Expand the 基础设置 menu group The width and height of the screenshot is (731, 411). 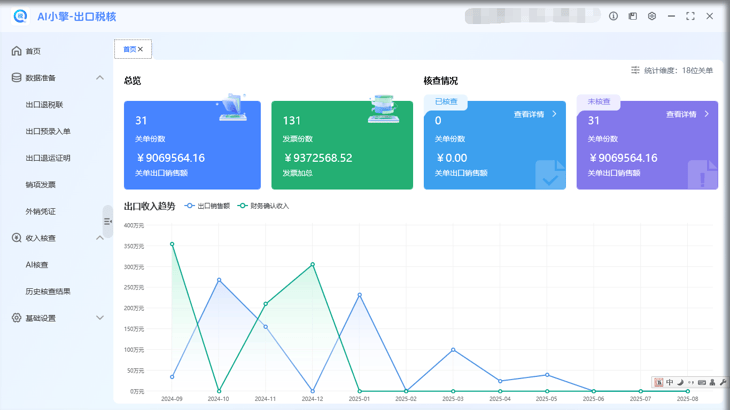100,318
